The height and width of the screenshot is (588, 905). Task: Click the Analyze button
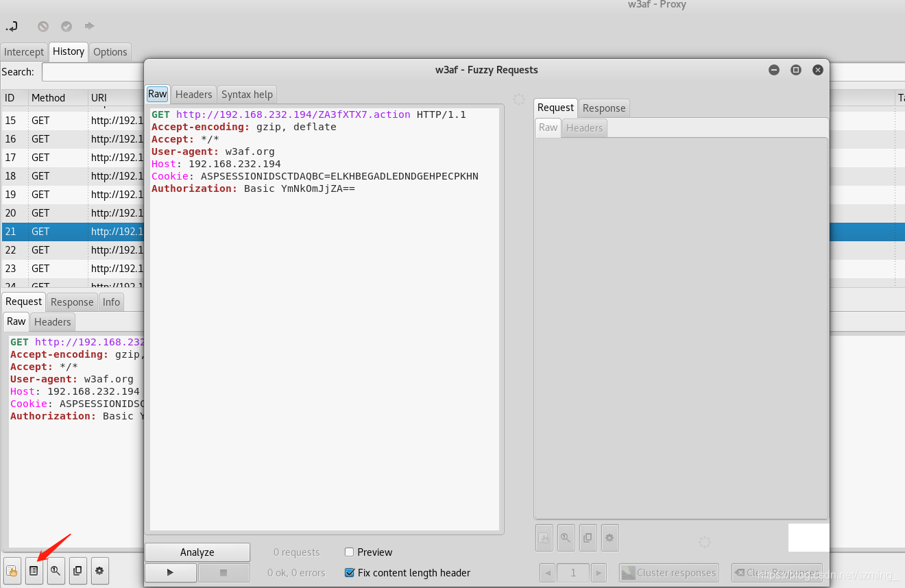pyautogui.click(x=197, y=552)
